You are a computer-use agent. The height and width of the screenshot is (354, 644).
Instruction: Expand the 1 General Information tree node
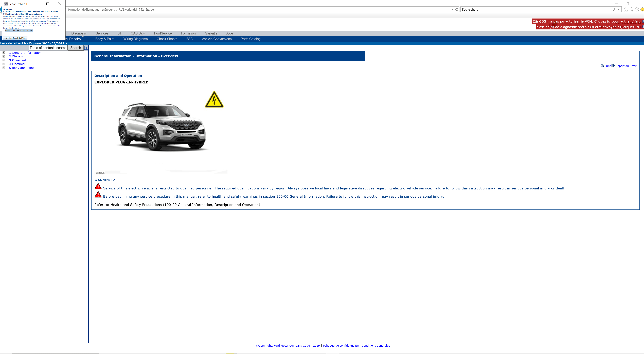3,52
